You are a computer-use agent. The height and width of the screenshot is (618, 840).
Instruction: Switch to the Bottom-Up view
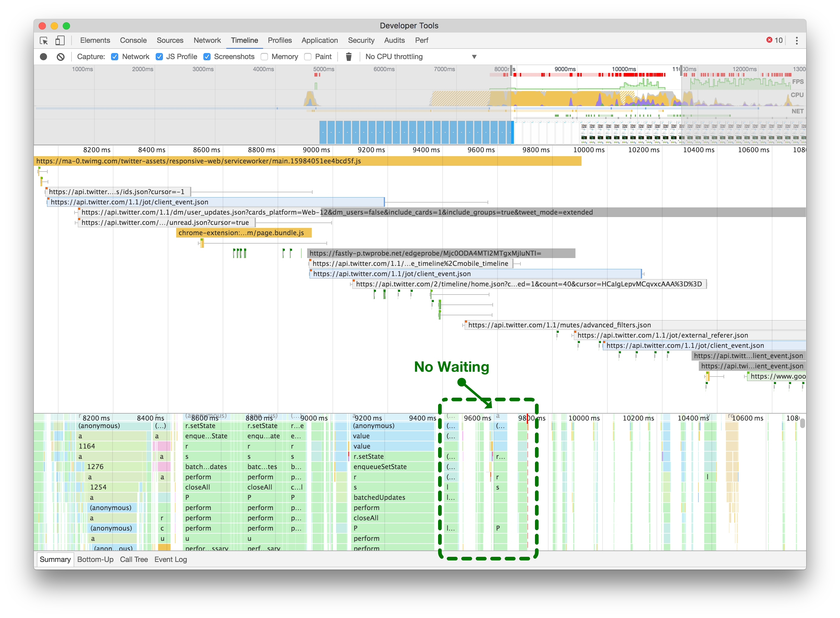tap(95, 559)
